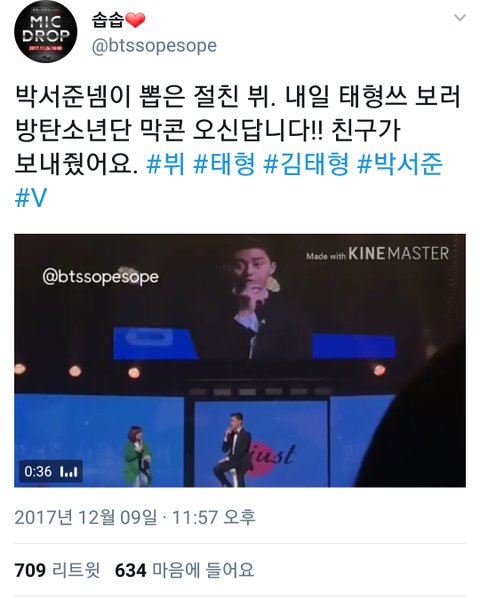
Task: Click the KINEMASTER watermark on video
Action: 378,254
